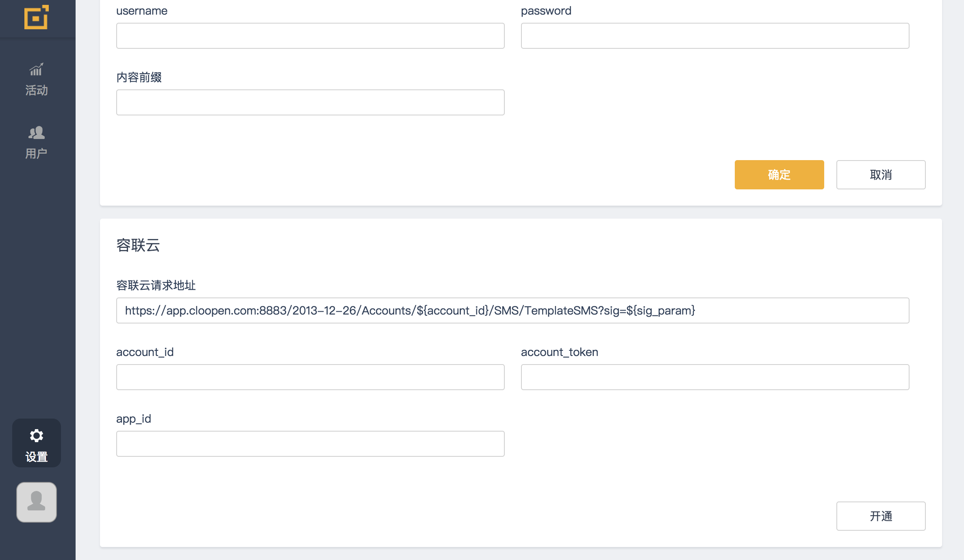Select the 设置 settings gear icon
Screen dimensions: 964x560
[x=37, y=436]
